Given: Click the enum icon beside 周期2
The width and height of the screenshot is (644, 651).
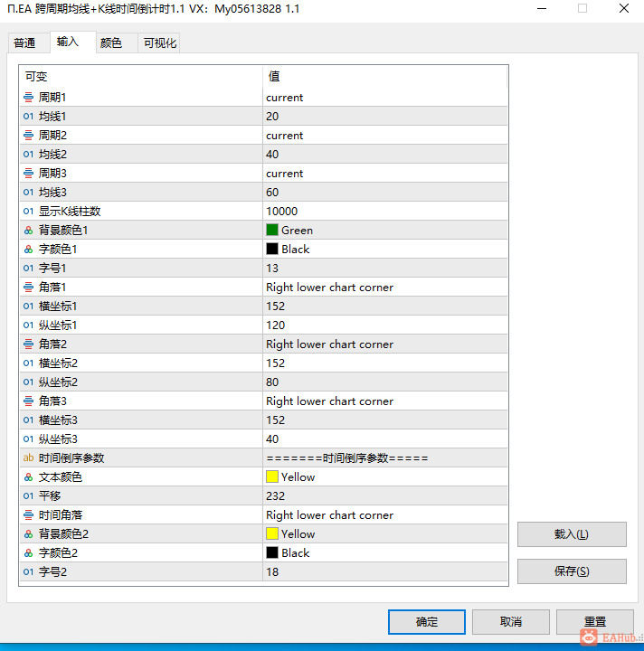Looking at the screenshot, I should [x=28, y=136].
